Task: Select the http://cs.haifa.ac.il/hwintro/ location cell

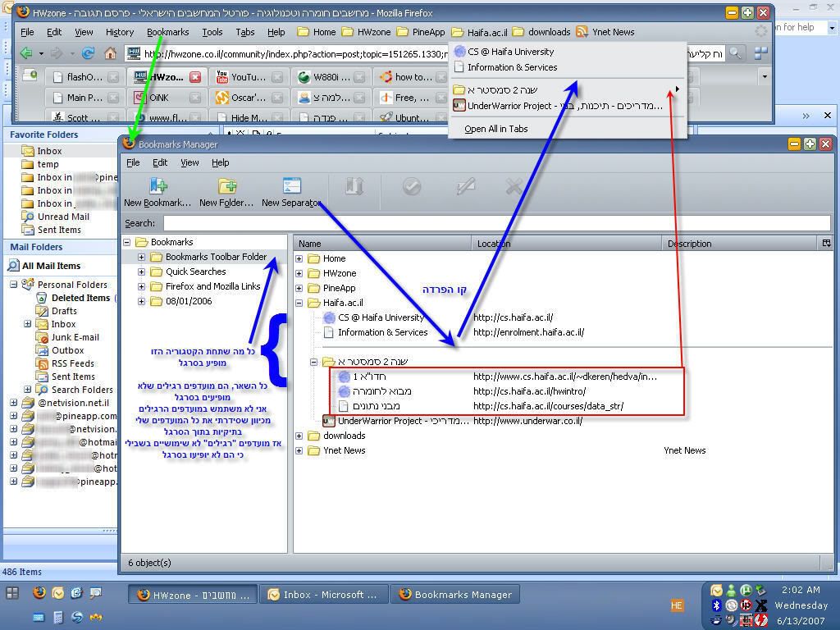Action: pos(530,391)
